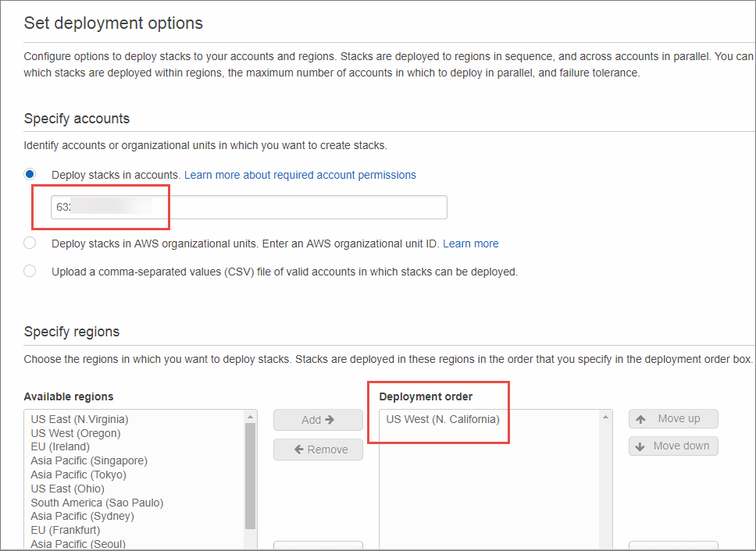Choose the upload CSV file option
Image resolution: width=756 pixels, height=551 pixels.
point(29,272)
